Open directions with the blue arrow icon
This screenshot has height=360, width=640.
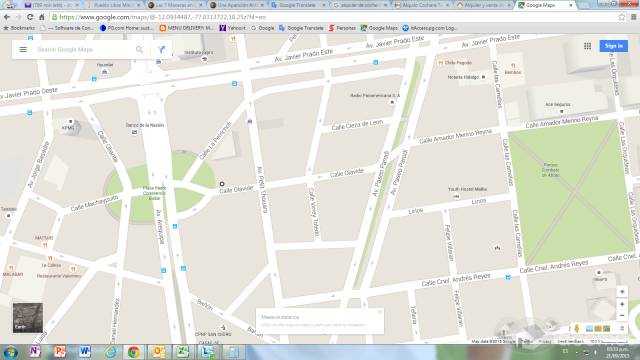(x=161, y=49)
